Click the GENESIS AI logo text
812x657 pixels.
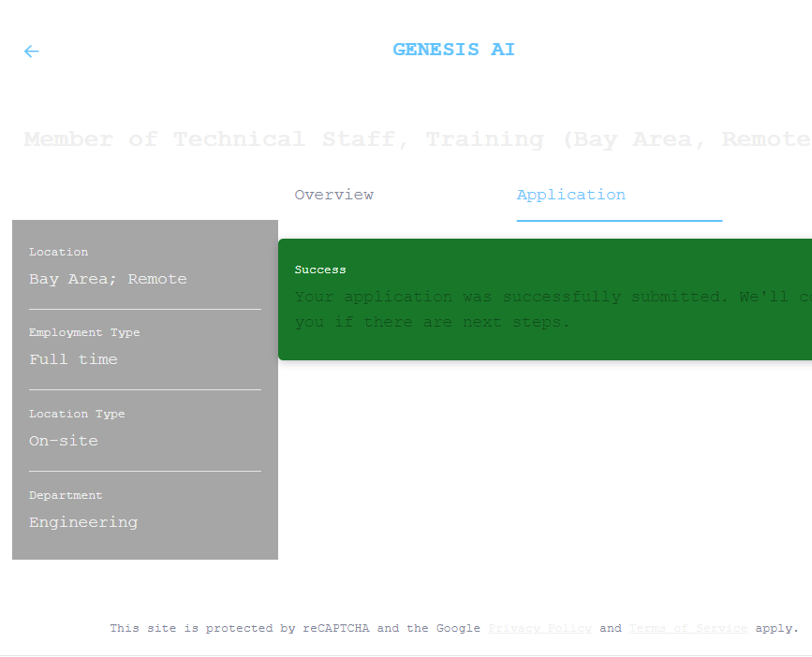[x=453, y=51]
